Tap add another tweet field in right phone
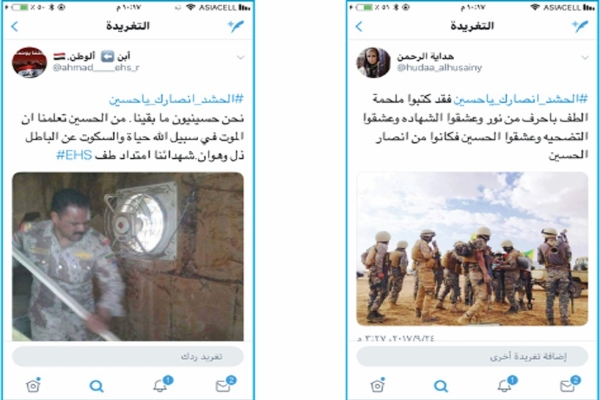 click(x=472, y=356)
